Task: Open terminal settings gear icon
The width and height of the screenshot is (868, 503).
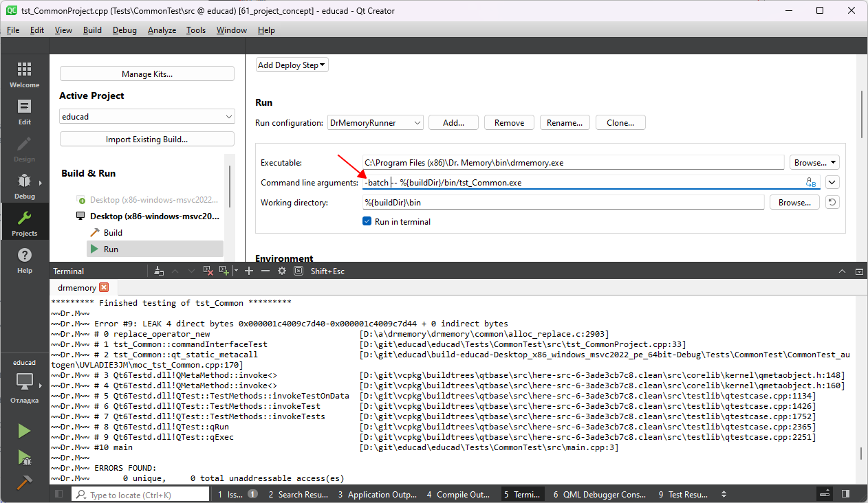Action: click(282, 271)
